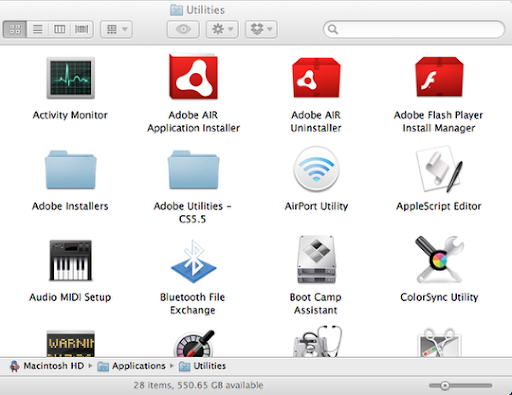Image resolution: width=512 pixels, height=395 pixels.
Task: Switch to Cover Flow view mode
Action: click(82, 29)
